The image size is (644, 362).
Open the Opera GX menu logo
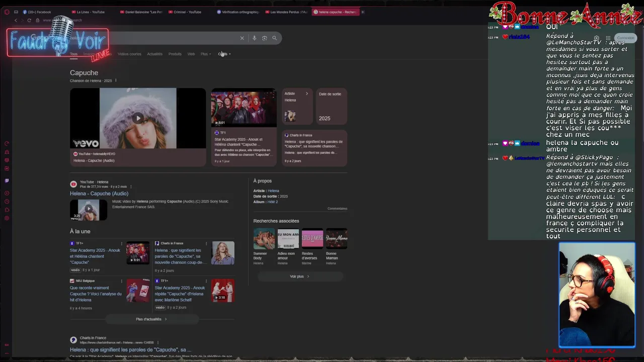click(7, 12)
